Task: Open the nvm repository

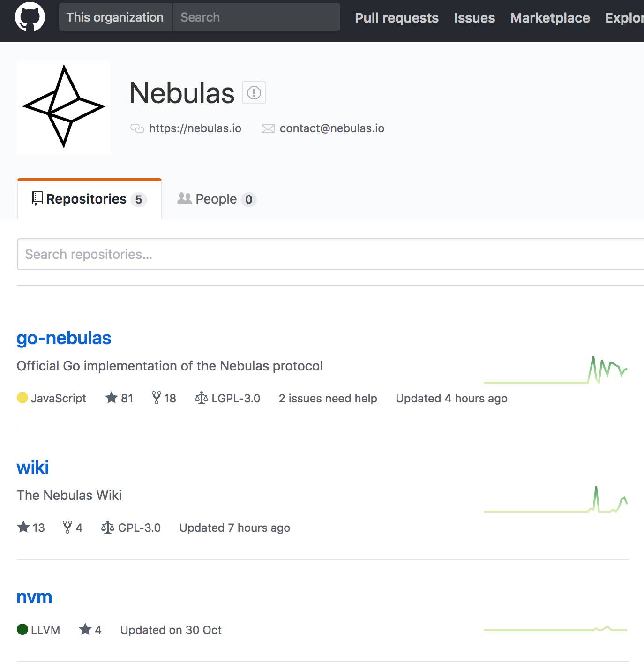Action: pos(34,597)
